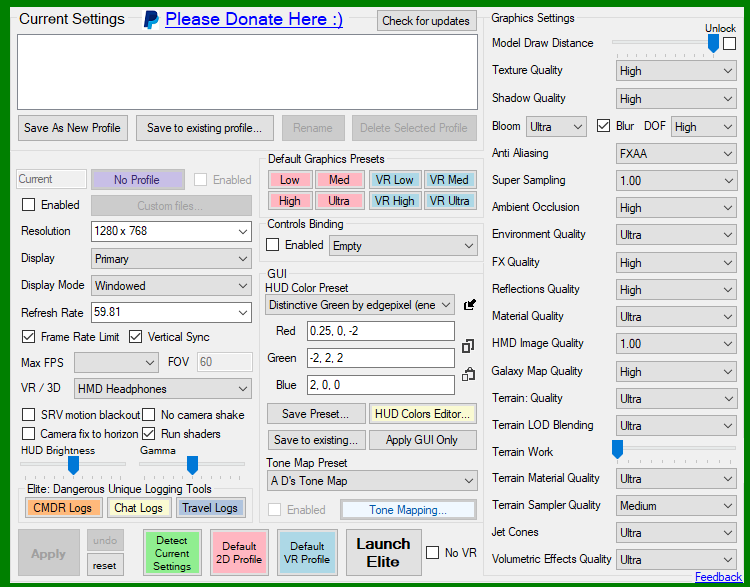
Task: Click the Save to existing GUI button
Action: coord(316,440)
